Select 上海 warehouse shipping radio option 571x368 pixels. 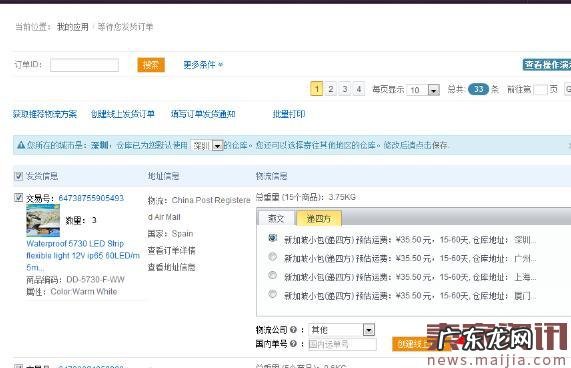[x=272, y=275]
